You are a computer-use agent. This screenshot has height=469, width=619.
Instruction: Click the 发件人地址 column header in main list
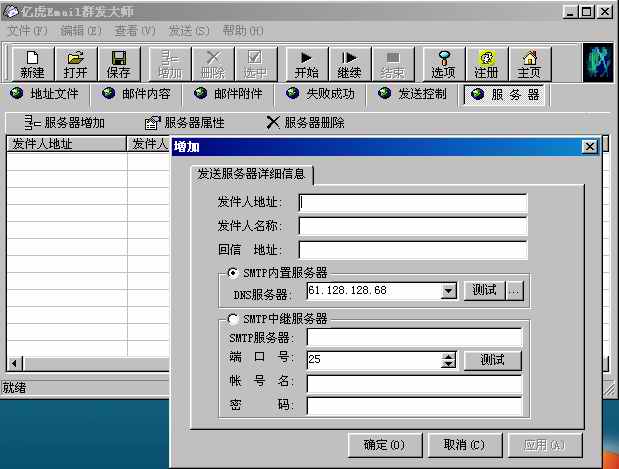(66, 144)
